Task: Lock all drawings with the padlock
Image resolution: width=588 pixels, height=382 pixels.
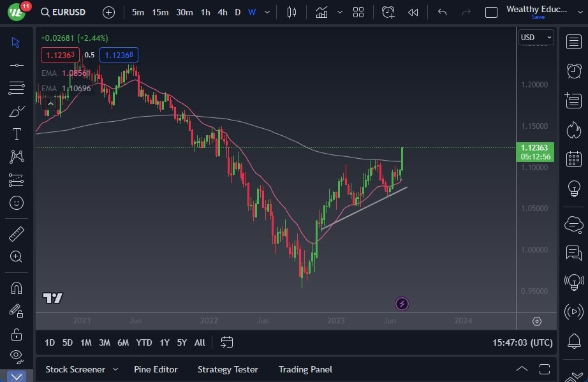Action: coord(16,334)
